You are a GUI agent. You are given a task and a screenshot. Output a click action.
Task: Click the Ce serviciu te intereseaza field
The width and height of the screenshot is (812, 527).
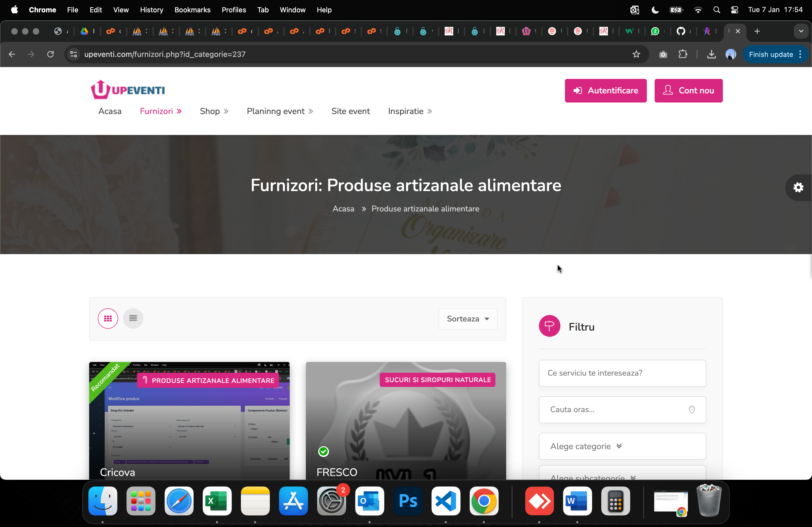[x=622, y=373]
